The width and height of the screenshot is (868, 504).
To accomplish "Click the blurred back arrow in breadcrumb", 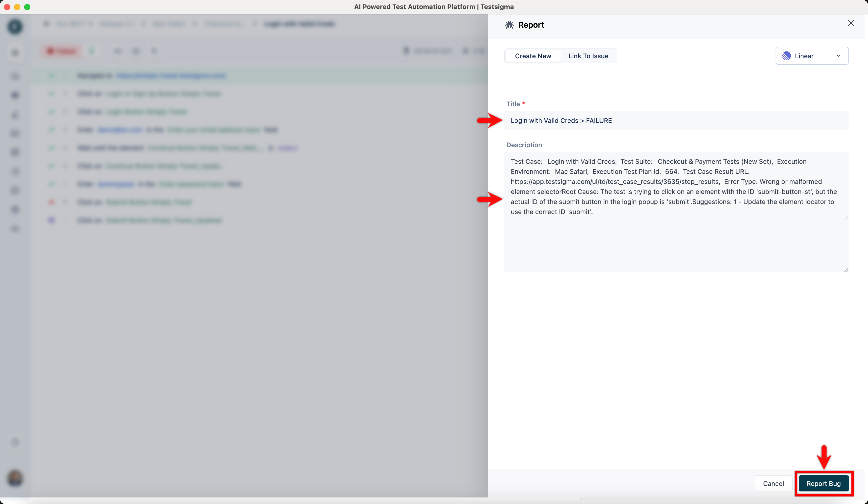I will [x=46, y=24].
